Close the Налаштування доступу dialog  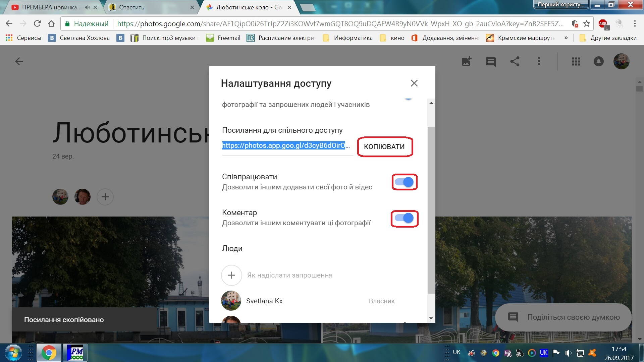(414, 83)
